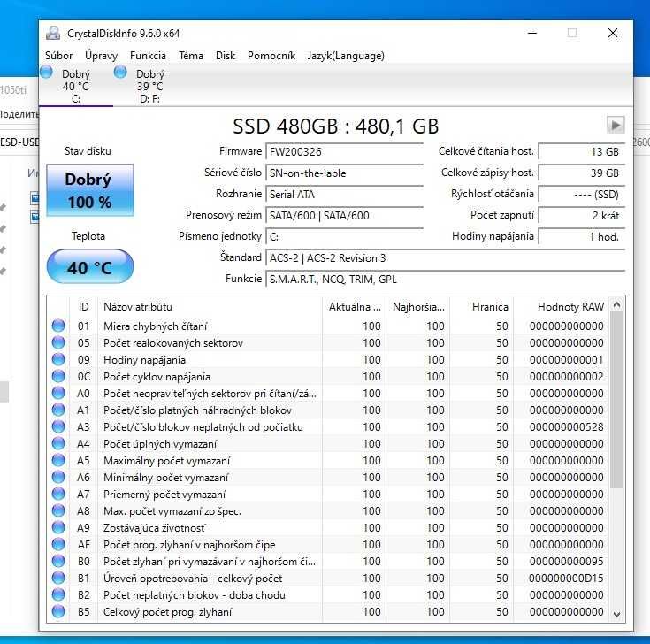Click status orb of attribute 09 Hodiny napájania
The height and width of the screenshot is (644, 650).
point(58,359)
